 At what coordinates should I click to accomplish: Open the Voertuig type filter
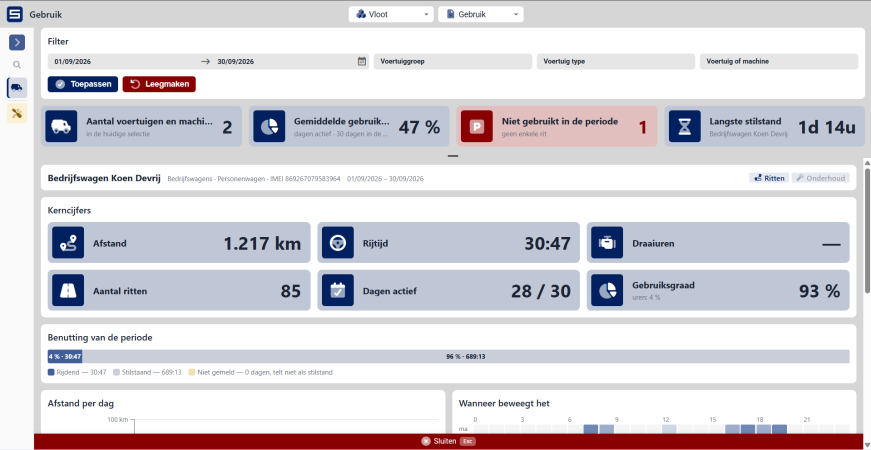[x=615, y=62]
